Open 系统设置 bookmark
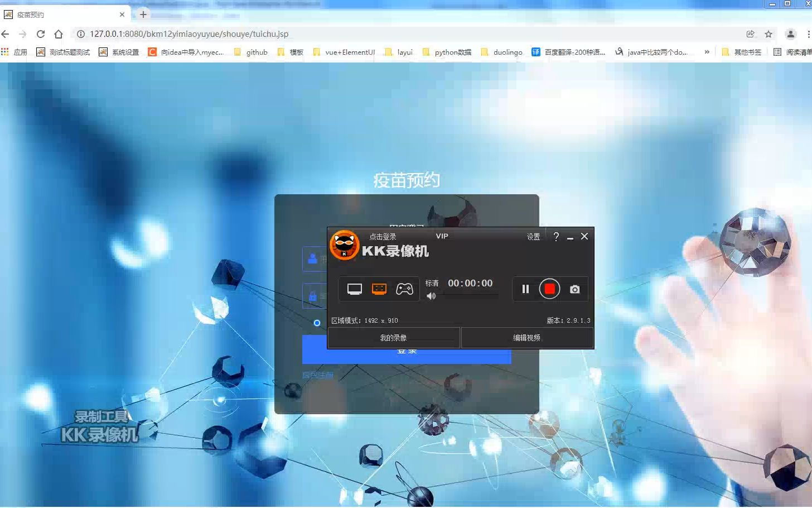The width and height of the screenshot is (812, 508). (x=119, y=52)
